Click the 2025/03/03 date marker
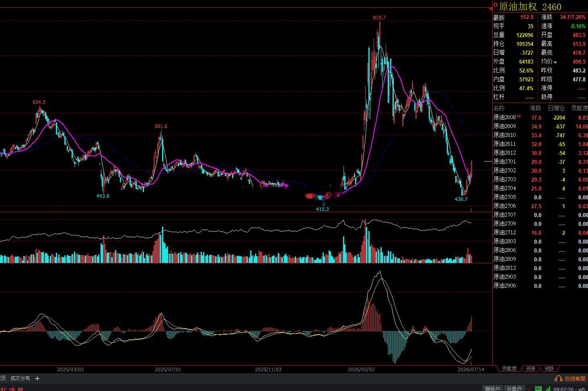Image resolution: width=588 pixels, height=391 pixels. point(70,369)
